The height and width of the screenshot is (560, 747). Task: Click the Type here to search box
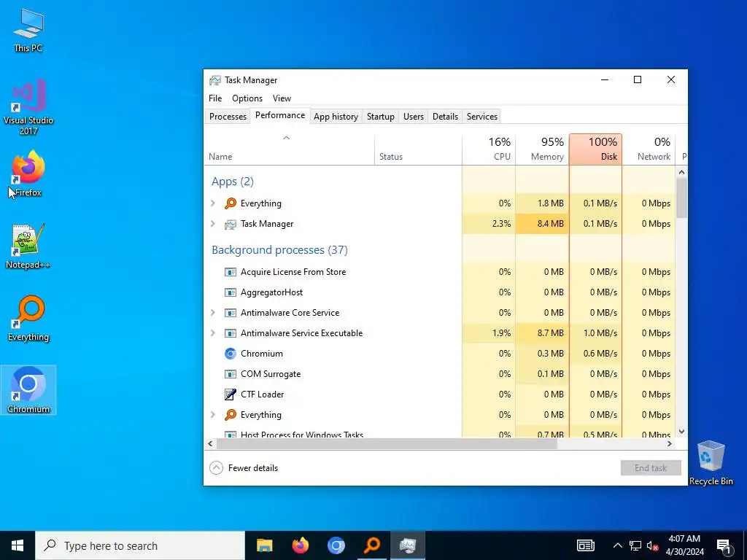140,545
